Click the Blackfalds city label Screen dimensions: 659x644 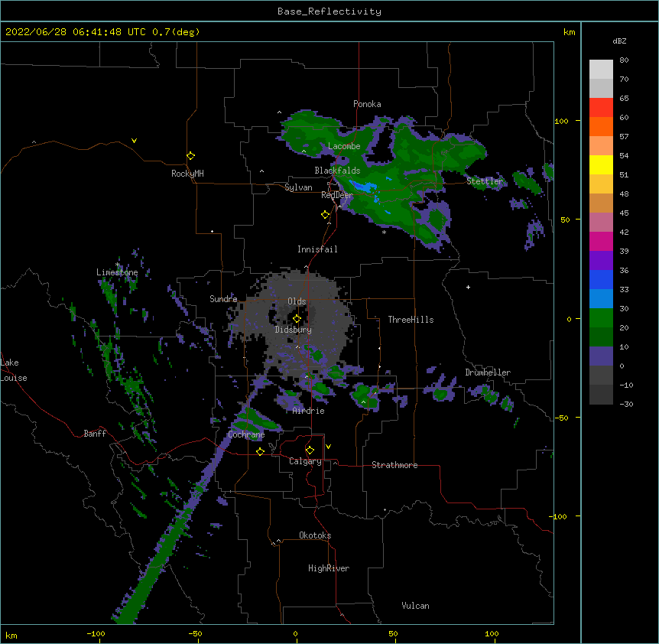pyautogui.click(x=337, y=171)
